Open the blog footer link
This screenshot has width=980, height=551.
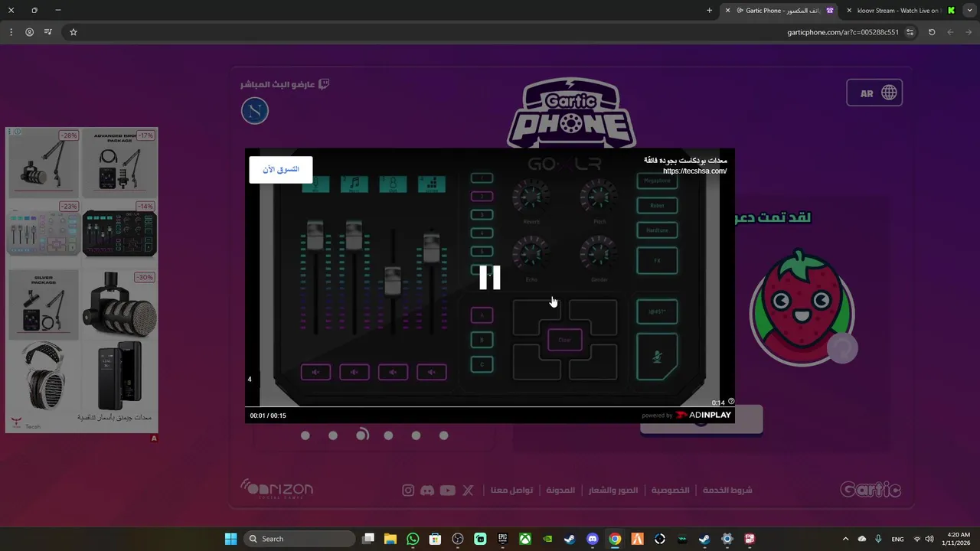560,490
